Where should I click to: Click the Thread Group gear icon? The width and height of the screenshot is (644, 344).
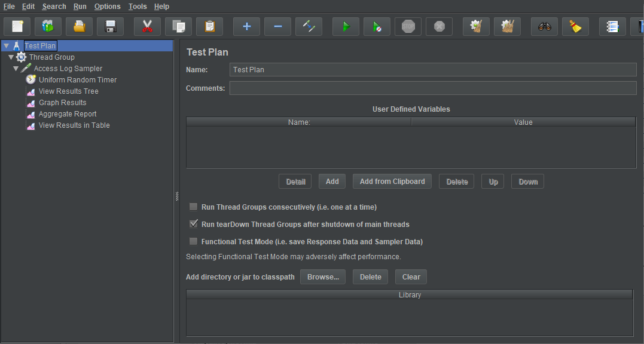pos(22,57)
